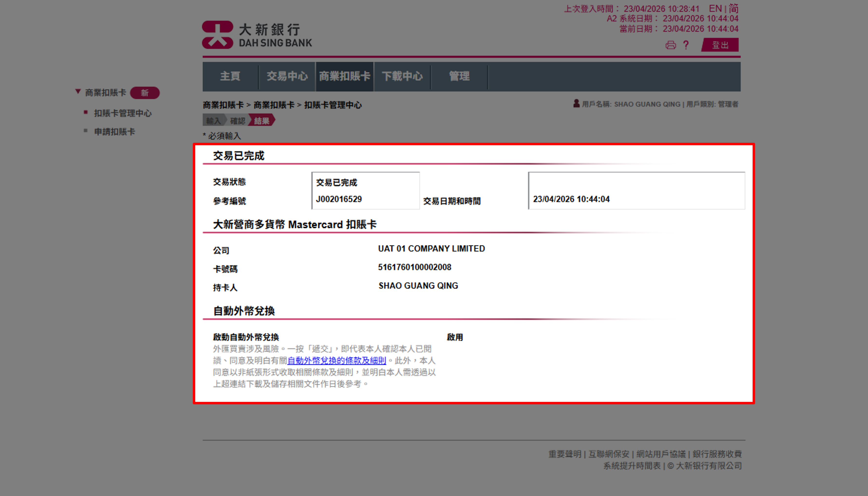Click the 登出 logout button

coord(720,45)
